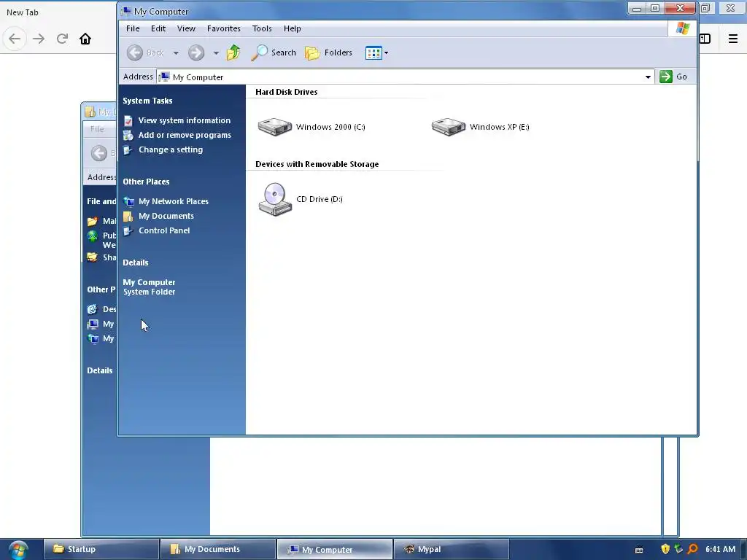747x560 pixels.
Task: Click the security shield tray icon
Action: pos(665,549)
